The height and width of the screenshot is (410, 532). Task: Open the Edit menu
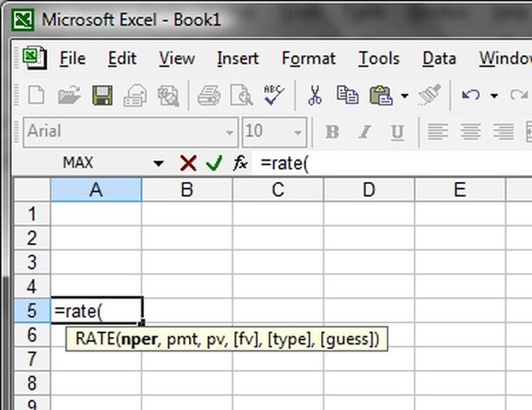[122, 59]
